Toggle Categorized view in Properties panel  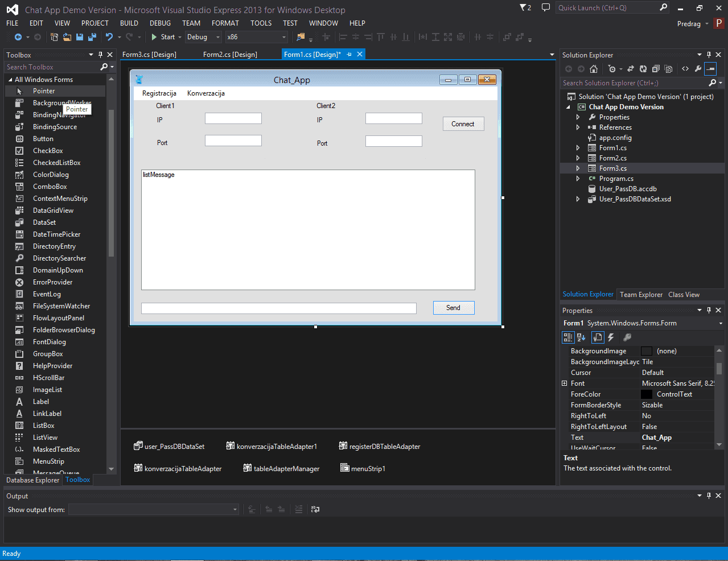[568, 337]
